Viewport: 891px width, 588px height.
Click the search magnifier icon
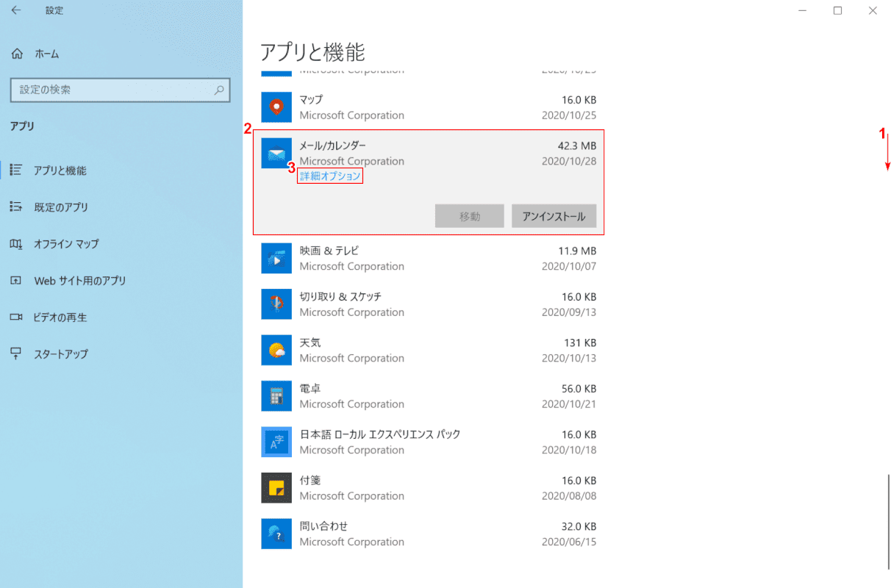tap(218, 90)
